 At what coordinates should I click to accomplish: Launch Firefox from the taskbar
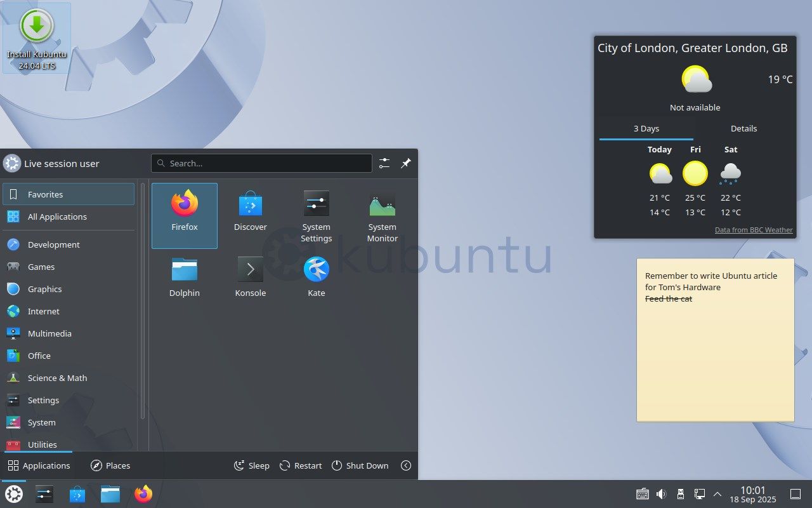[x=143, y=494]
